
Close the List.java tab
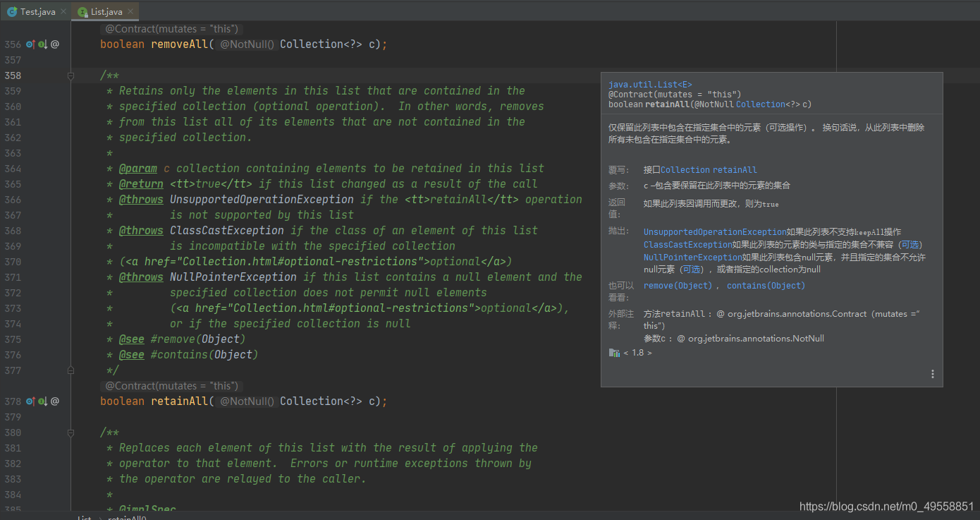pyautogui.click(x=130, y=12)
